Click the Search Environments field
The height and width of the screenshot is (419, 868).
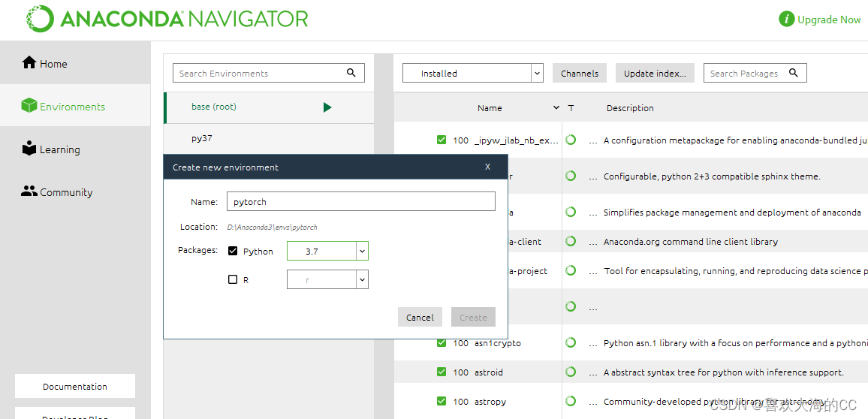[269, 73]
